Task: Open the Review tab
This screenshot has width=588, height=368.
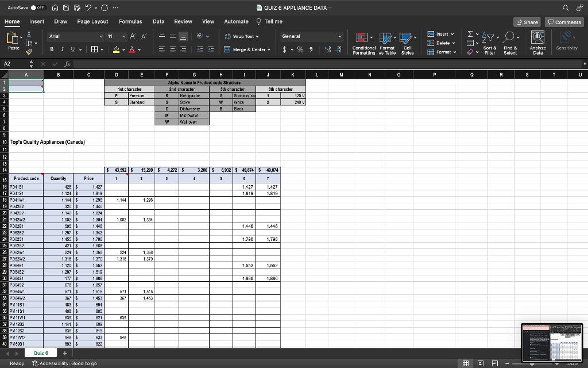Action: click(183, 21)
